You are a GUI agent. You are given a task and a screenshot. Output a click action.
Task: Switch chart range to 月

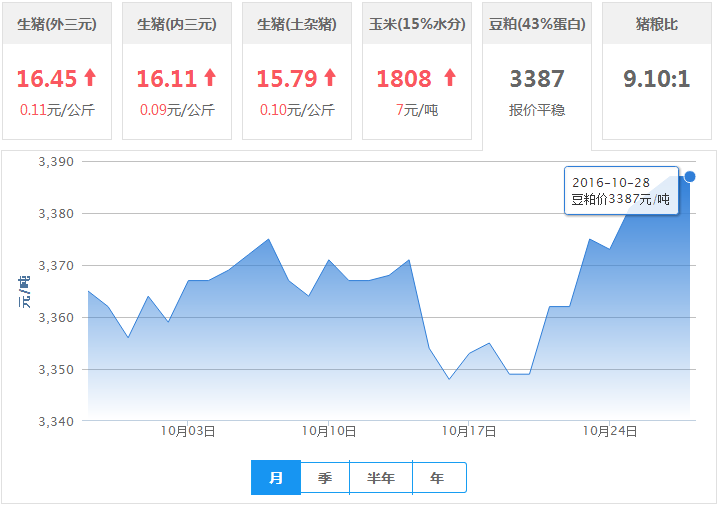click(x=276, y=478)
